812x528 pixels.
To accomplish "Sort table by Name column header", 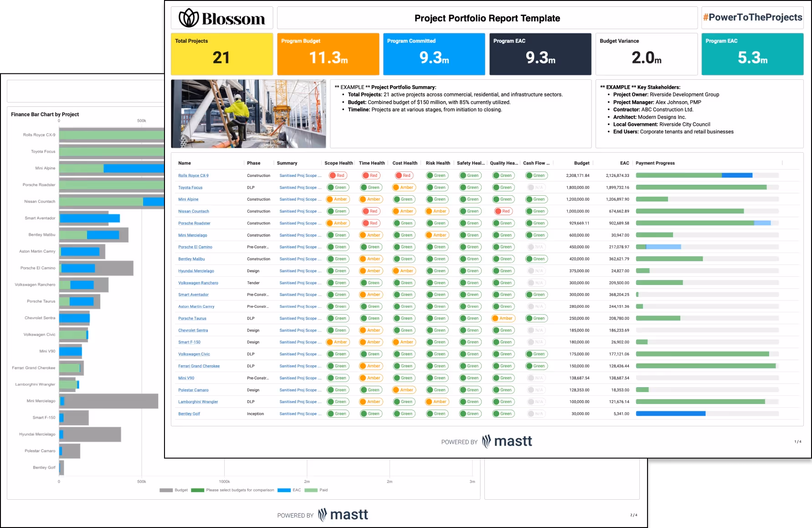I will 185,163.
